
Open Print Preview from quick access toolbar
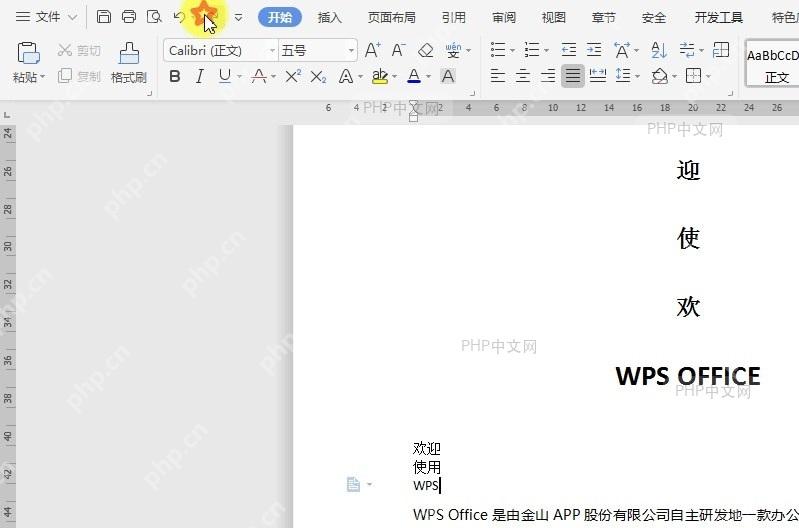pos(154,17)
